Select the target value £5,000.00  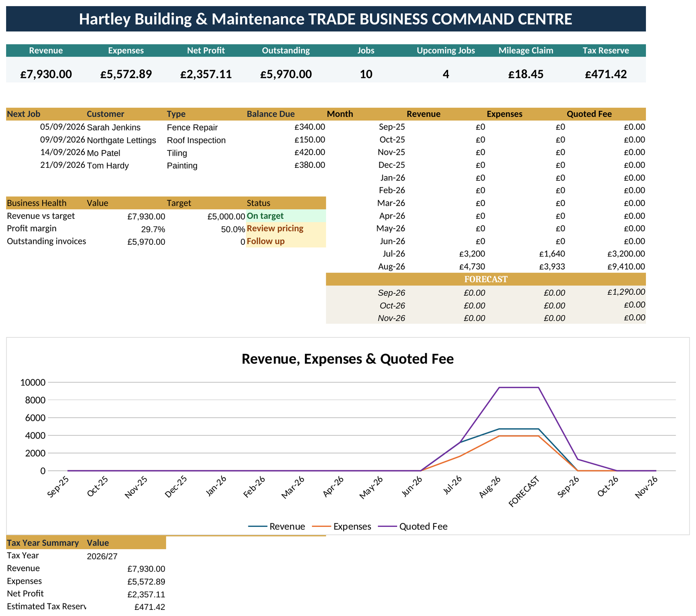coord(226,216)
